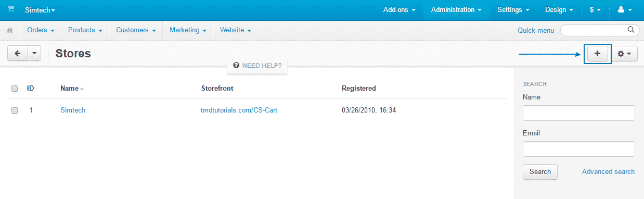
Task: Go to the home icon
Action: click(9, 31)
